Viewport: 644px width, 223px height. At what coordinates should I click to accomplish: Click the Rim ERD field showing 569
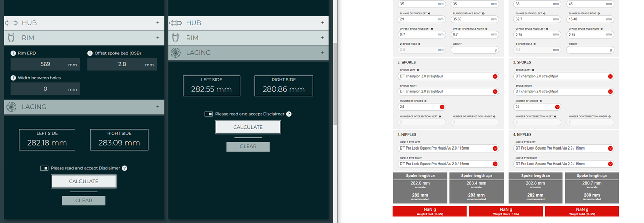tap(45, 64)
